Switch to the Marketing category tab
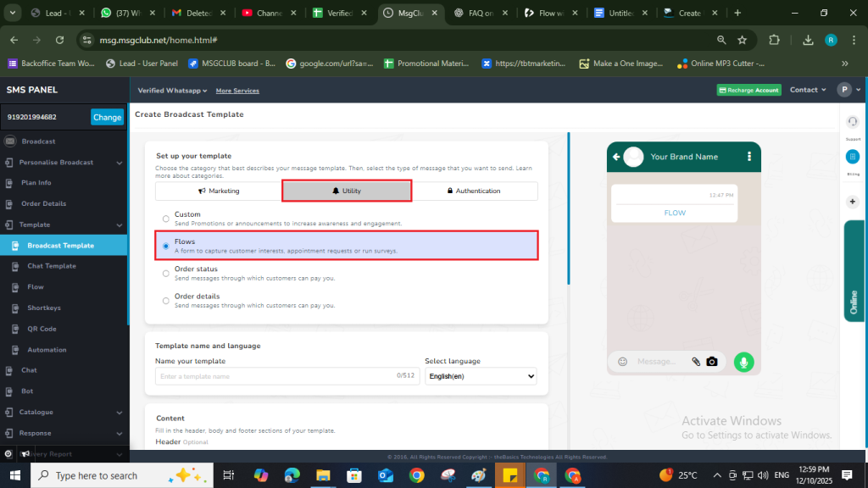 point(219,191)
